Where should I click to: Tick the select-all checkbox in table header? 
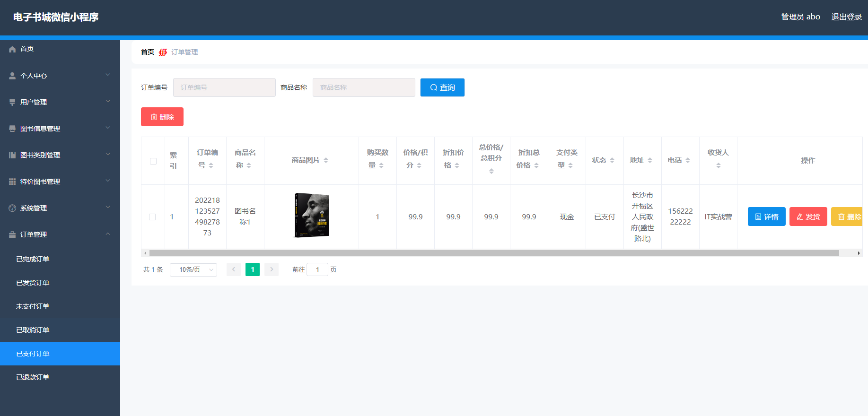point(153,161)
